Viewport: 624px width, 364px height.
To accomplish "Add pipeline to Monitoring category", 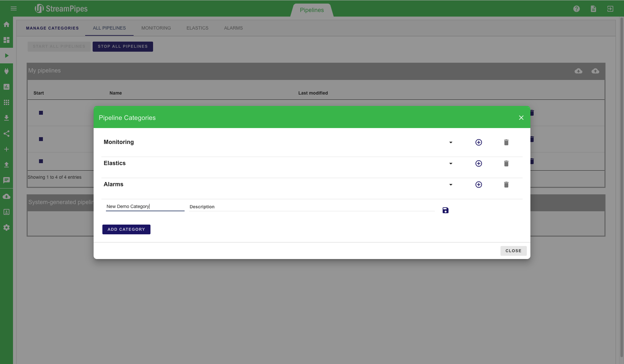I will point(478,142).
